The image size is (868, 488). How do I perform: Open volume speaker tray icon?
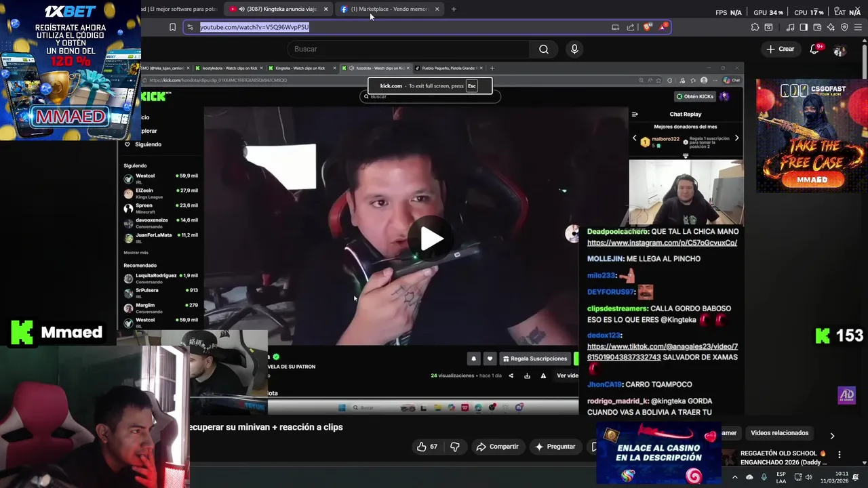click(x=809, y=477)
